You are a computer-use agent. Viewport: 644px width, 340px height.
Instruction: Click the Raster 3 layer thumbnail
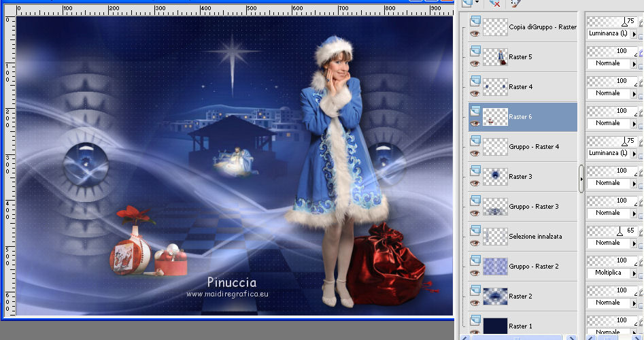pos(495,177)
